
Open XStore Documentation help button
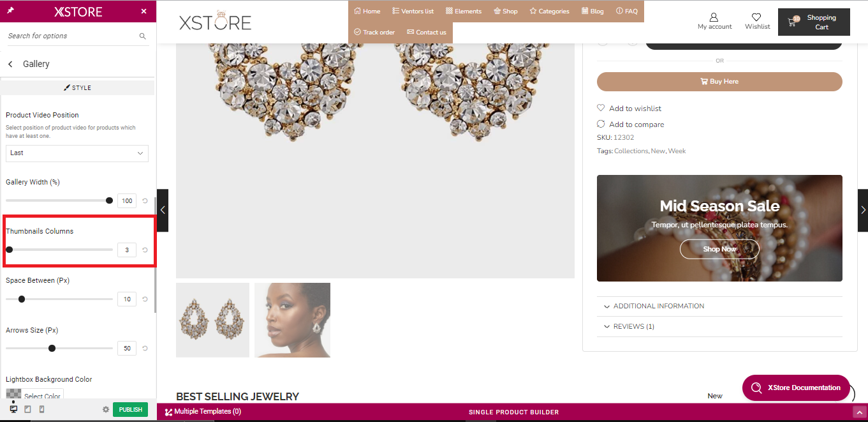click(796, 388)
